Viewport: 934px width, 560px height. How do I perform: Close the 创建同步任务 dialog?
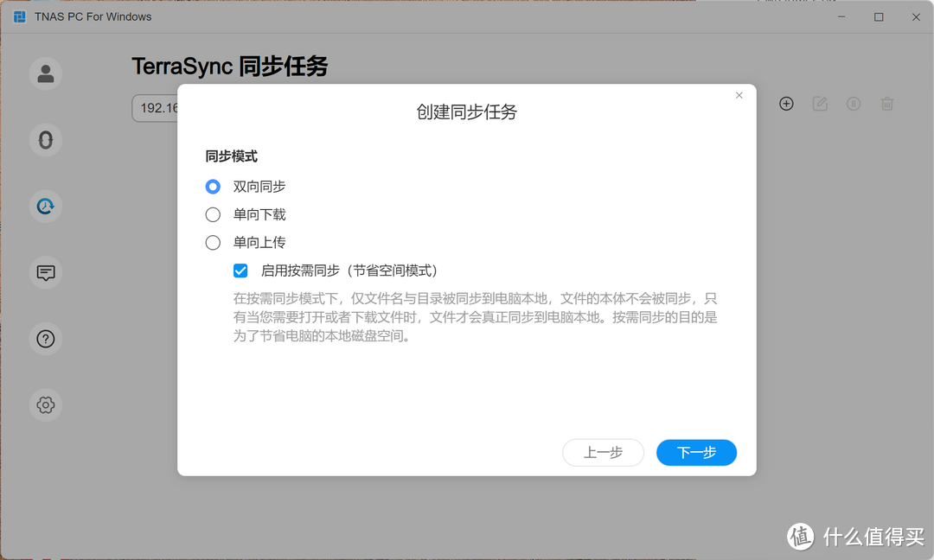pos(739,95)
